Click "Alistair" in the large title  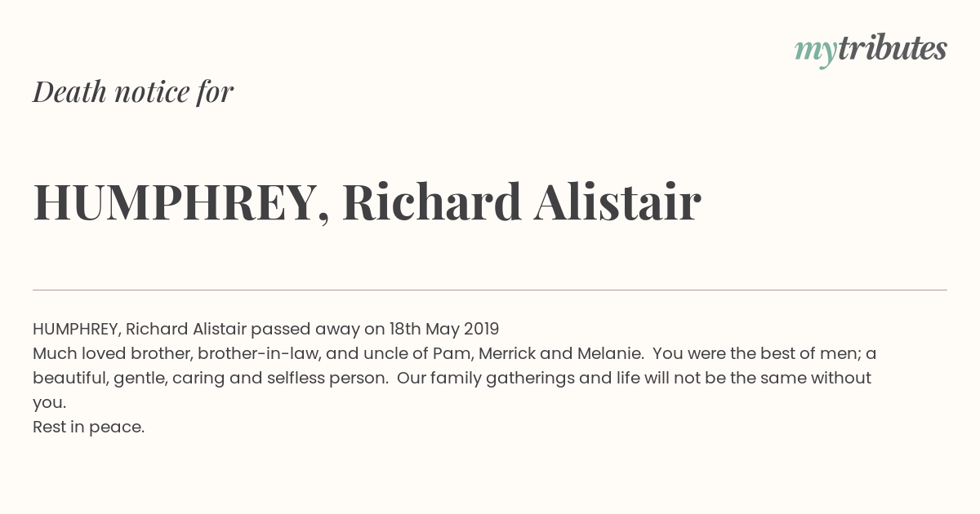click(617, 202)
